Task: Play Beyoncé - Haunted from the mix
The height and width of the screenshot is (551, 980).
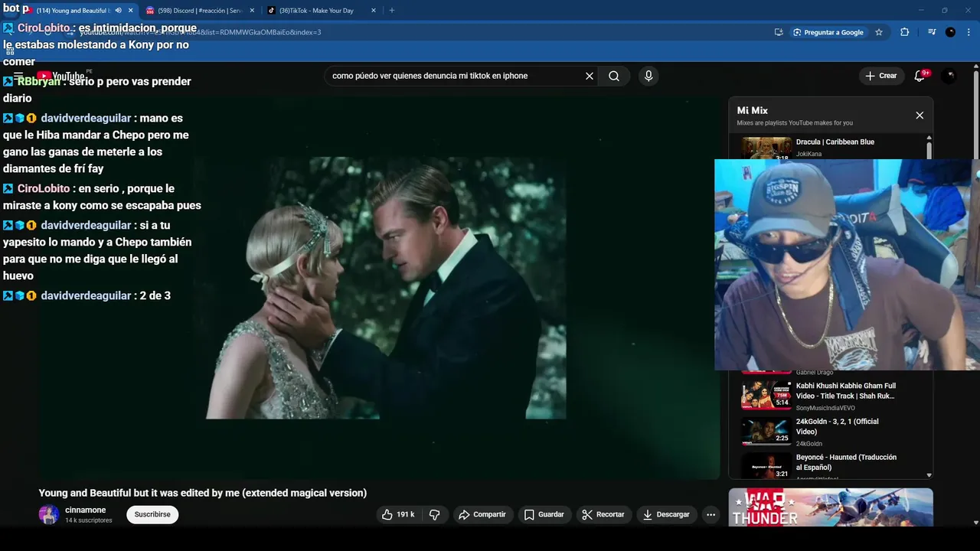Action: [x=846, y=462]
